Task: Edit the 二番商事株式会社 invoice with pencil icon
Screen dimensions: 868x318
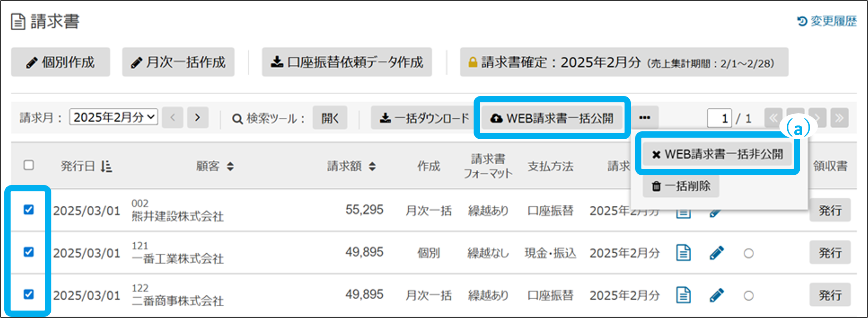Action: [716, 295]
